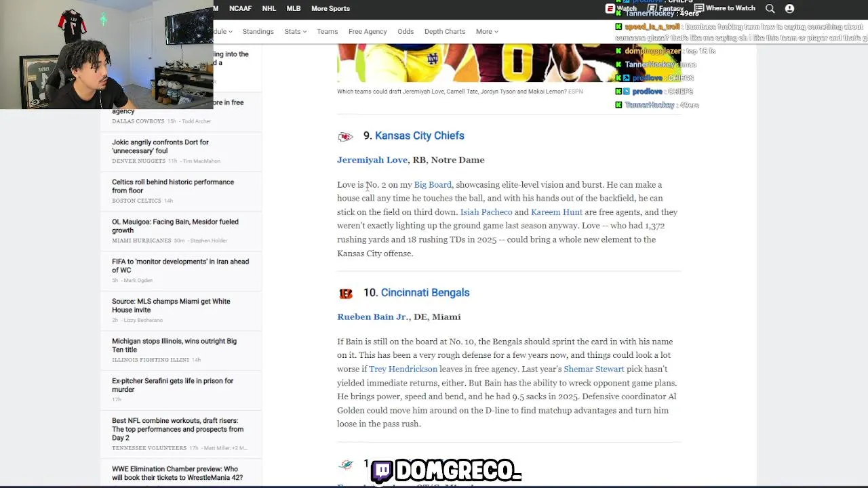Open the Kansas City Chiefs team link
868x488 pixels.
[x=419, y=136]
